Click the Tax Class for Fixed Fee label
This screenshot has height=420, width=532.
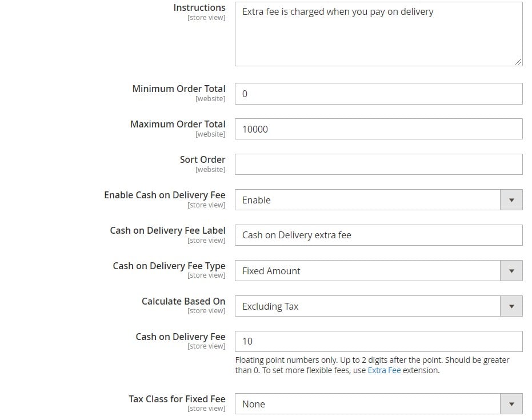(x=177, y=399)
